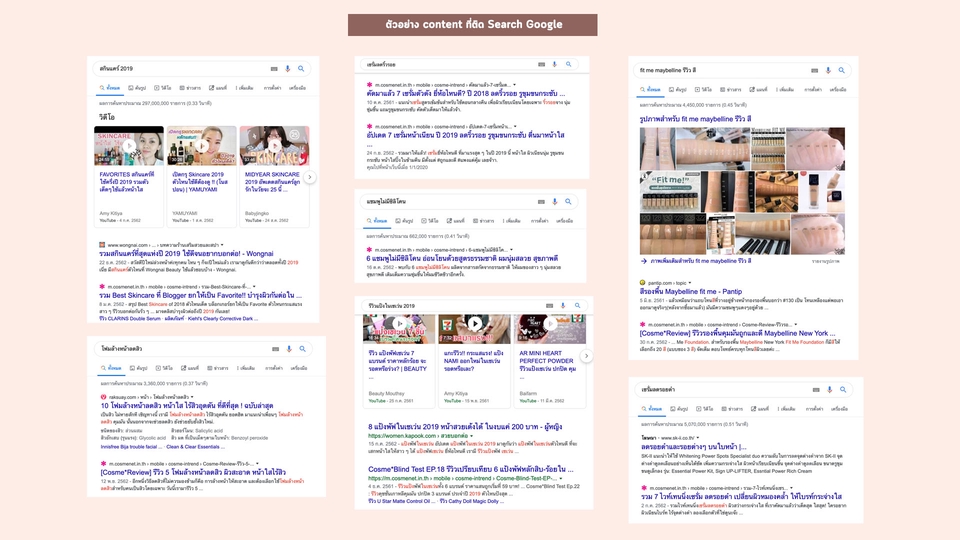Open '10 โฟมล้างหน้าลดสิว' result link
Screen dimensions: 960x540
[187, 405]
